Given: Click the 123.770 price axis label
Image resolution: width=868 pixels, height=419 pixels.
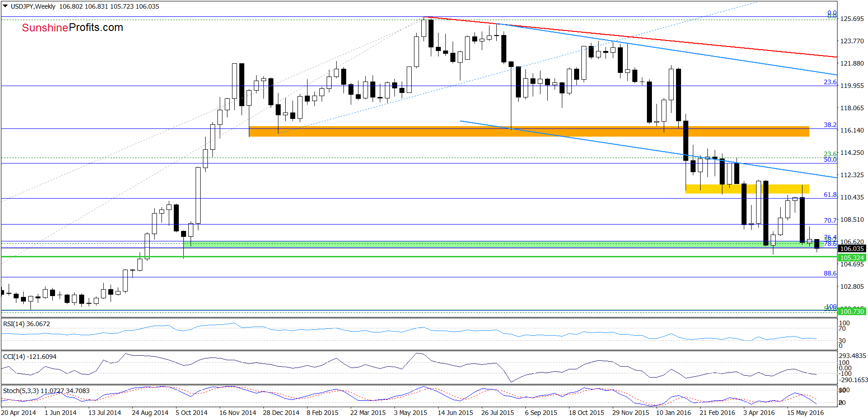Looking at the screenshot, I should point(852,41).
